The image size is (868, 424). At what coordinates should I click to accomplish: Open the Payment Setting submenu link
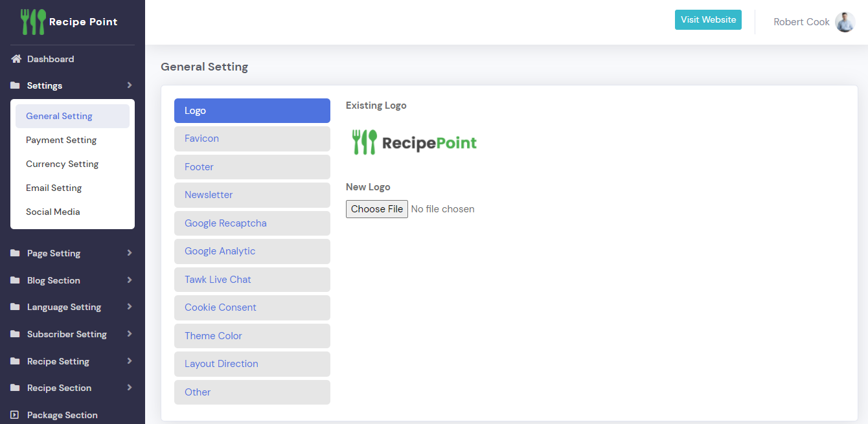[61, 140]
